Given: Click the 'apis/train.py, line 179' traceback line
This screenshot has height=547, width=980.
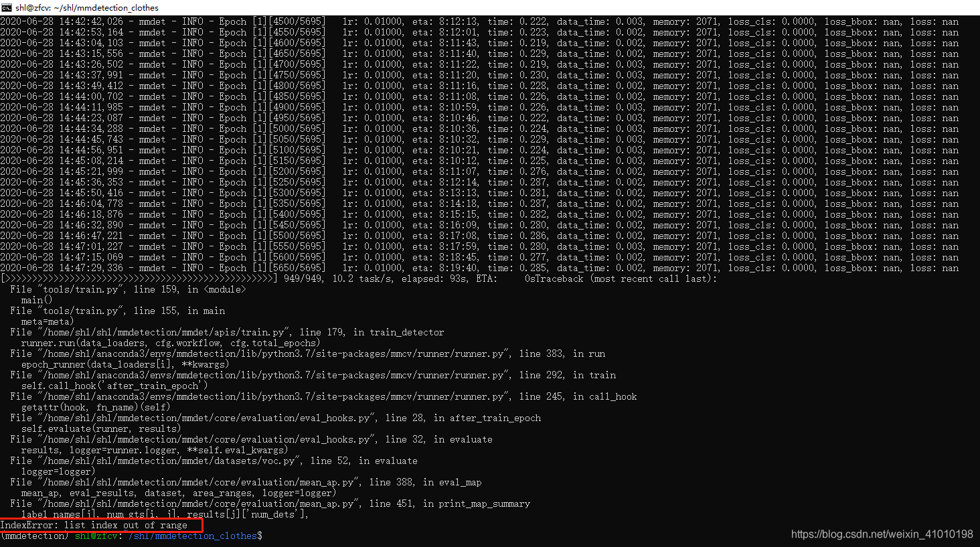Looking at the screenshot, I should coord(227,332).
